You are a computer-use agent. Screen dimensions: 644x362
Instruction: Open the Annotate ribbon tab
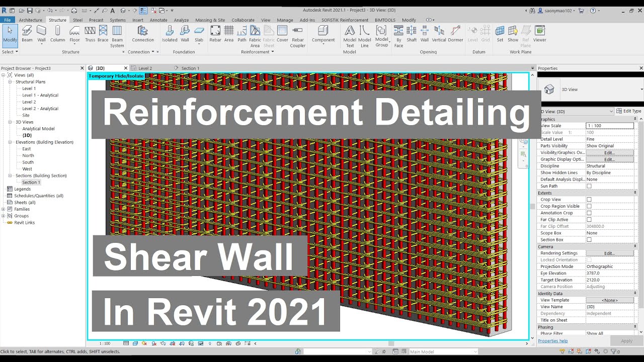158,20
